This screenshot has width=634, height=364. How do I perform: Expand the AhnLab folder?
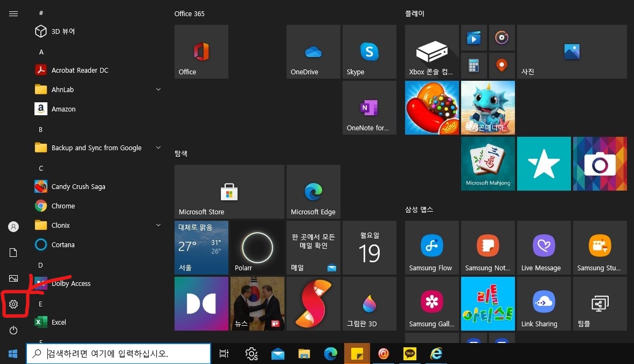pos(99,89)
